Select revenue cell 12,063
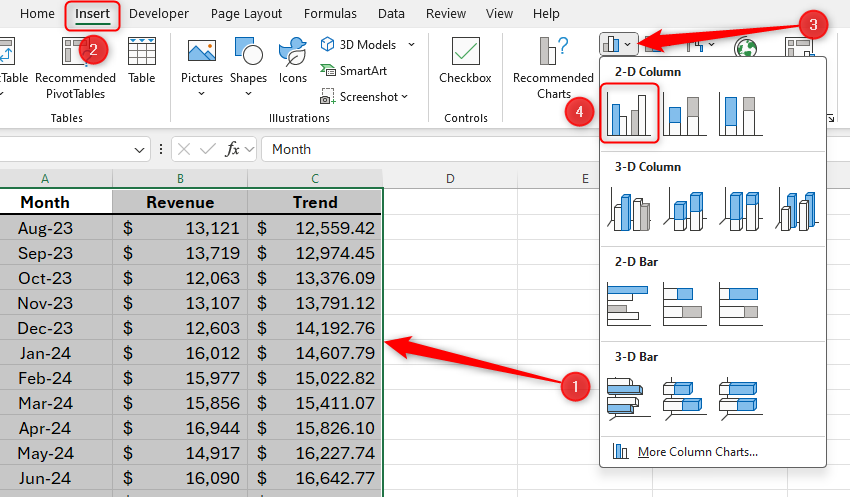The height and width of the screenshot is (497, 850). pyautogui.click(x=180, y=278)
